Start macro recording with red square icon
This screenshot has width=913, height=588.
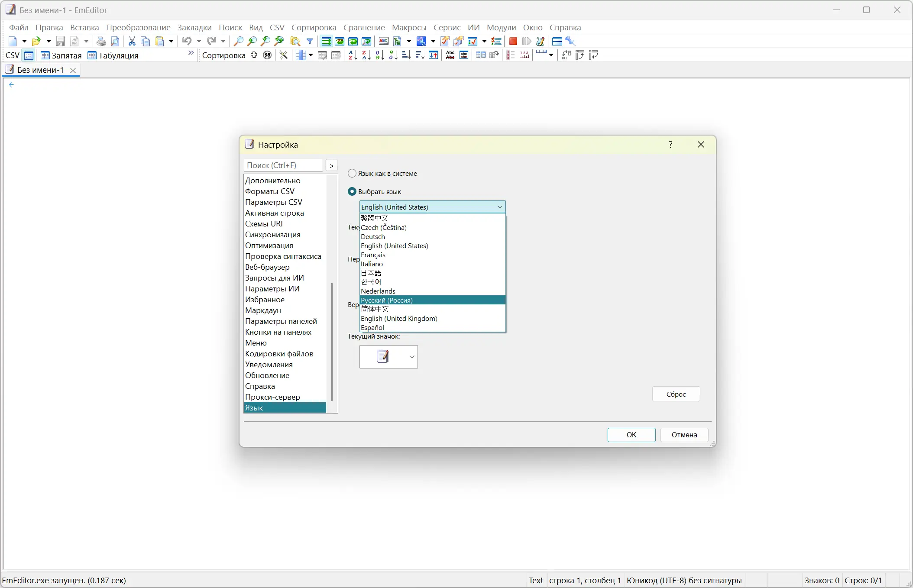[x=513, y=41]
